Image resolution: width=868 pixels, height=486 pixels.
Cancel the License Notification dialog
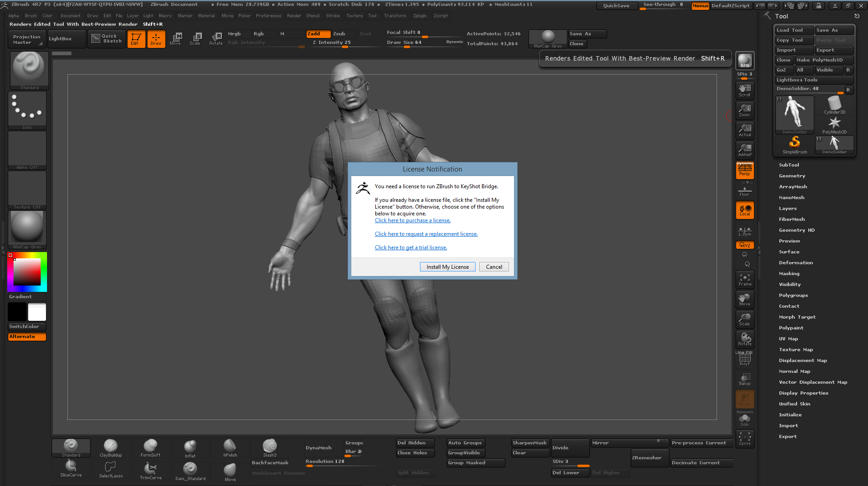pos(494,267)
